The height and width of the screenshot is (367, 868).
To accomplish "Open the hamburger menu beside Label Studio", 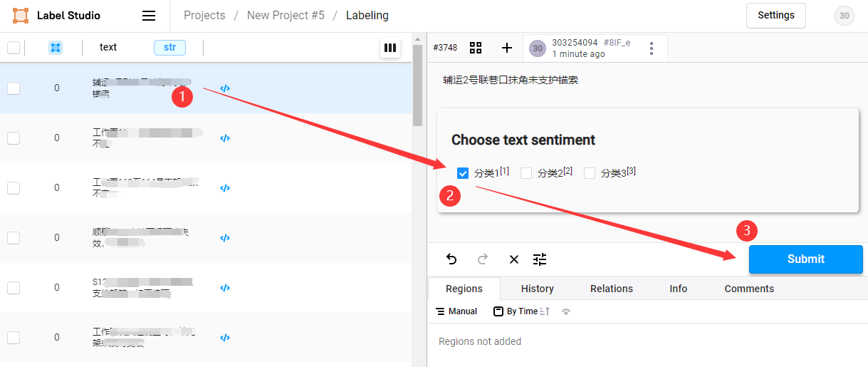I will pyautogui.click(x=149, y=16).
